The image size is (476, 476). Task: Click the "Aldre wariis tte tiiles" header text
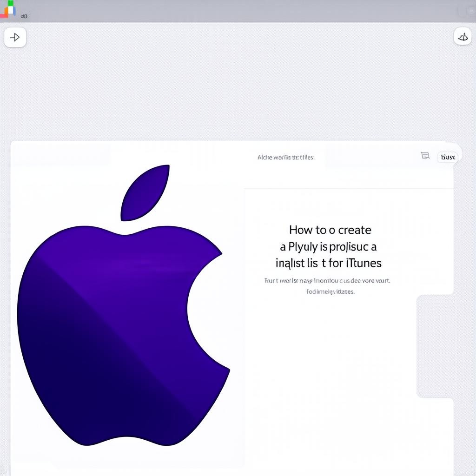[286, 157]
